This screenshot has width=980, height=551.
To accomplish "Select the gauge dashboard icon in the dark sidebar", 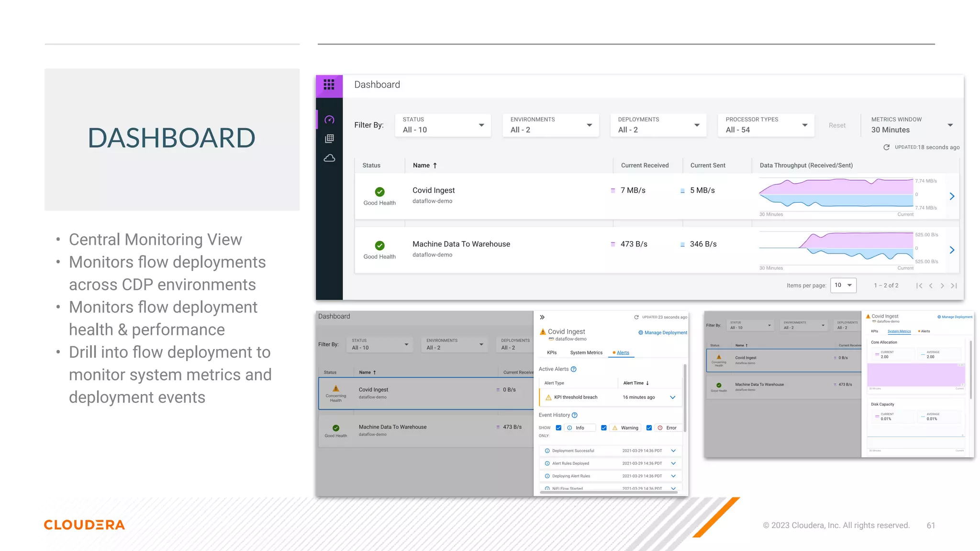I will pyautogui.click(x=329, y=120).
